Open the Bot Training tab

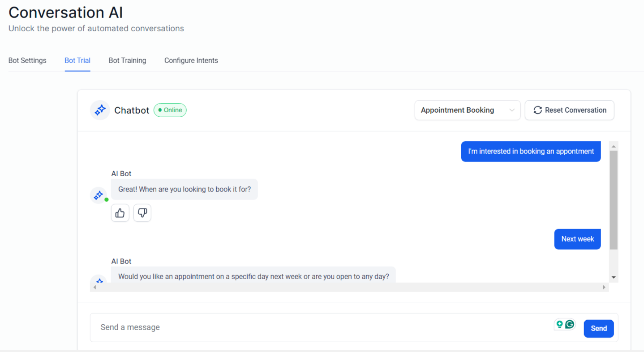tap(127, 60)
